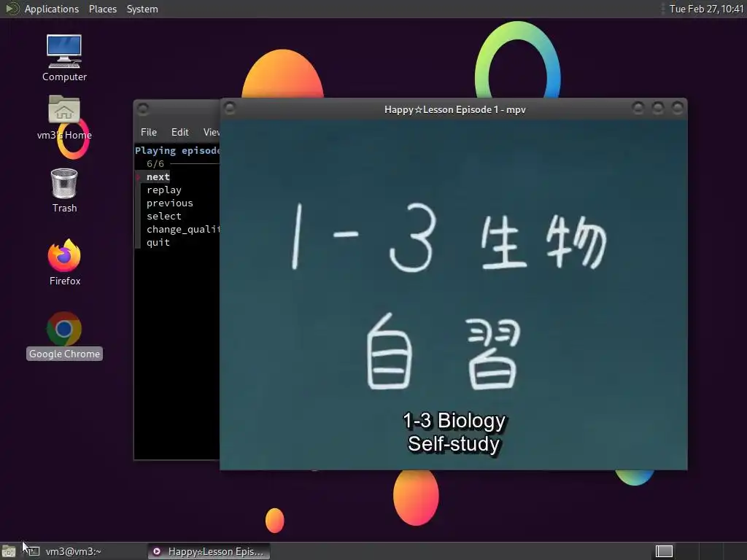Click the clock showing Tue Feb 27
The height and width of the screenshot is (560, 747).
706,9
